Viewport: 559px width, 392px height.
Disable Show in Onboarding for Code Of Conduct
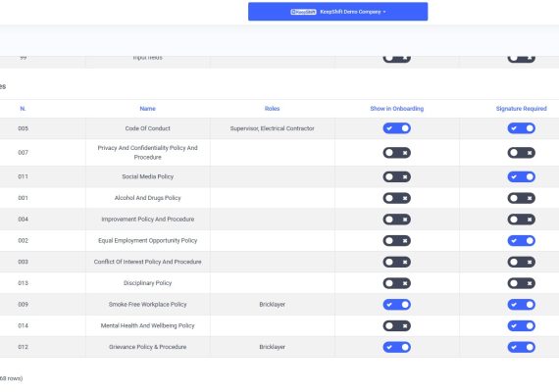coord(397,128)
